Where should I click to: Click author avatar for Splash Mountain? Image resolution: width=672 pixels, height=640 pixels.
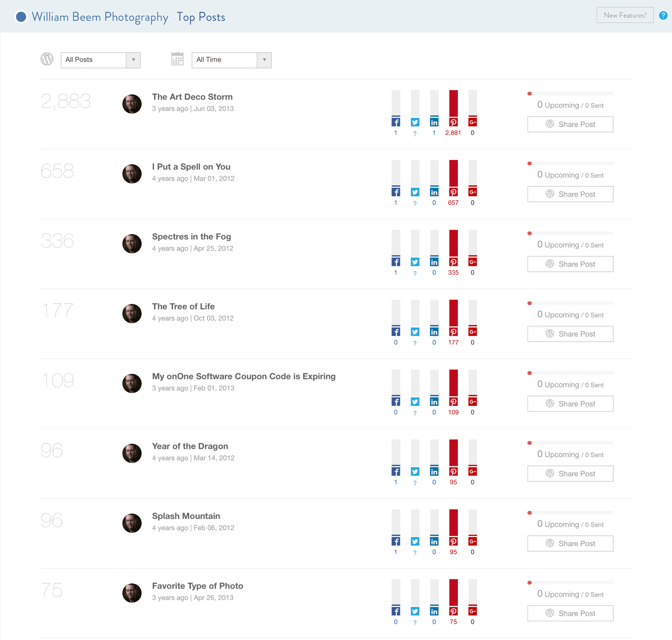(x=132, y=523)
